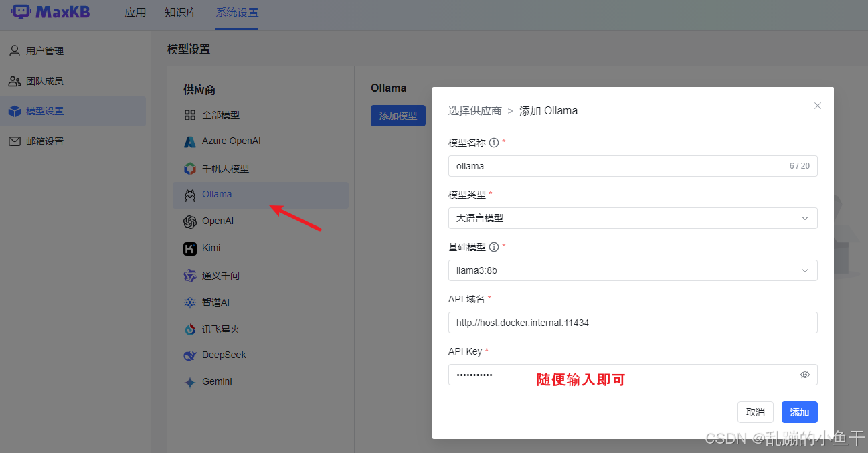Click the 讯飞星火 provider icon
The height and width of the screenshot is (453, 868).
pyautogui.click(x=190, y=329)
